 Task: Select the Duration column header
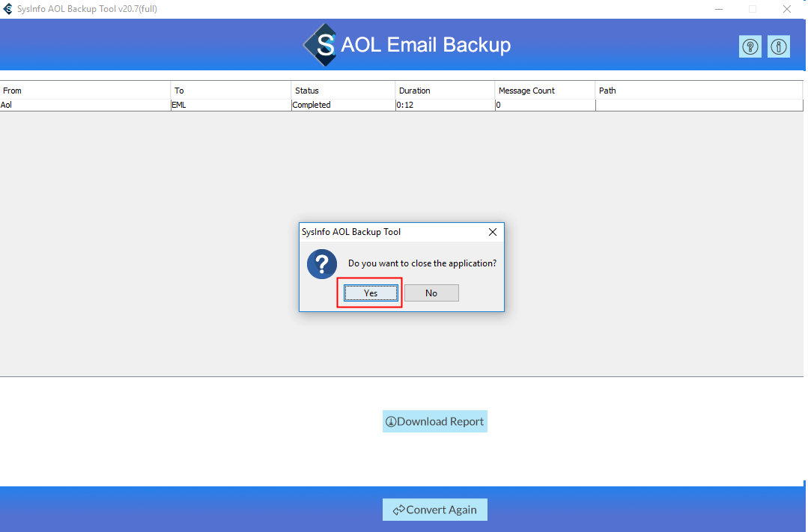tap(446, 90)
